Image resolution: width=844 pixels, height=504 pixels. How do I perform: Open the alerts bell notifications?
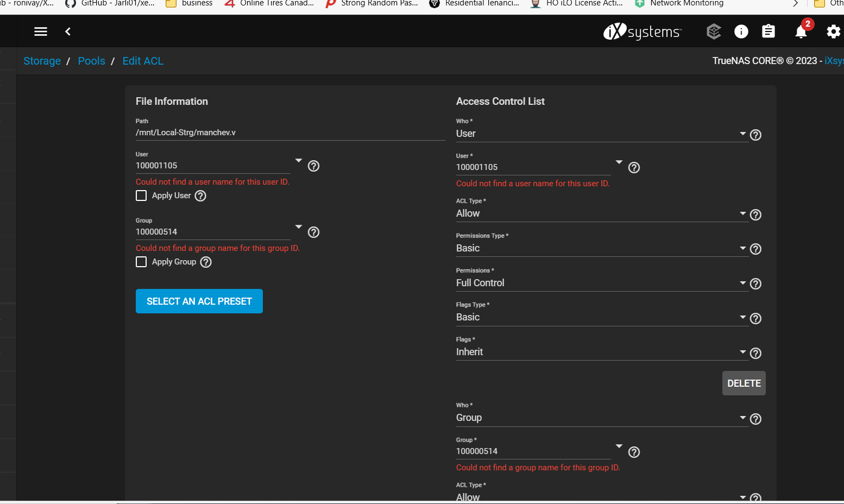coord(801,31)
